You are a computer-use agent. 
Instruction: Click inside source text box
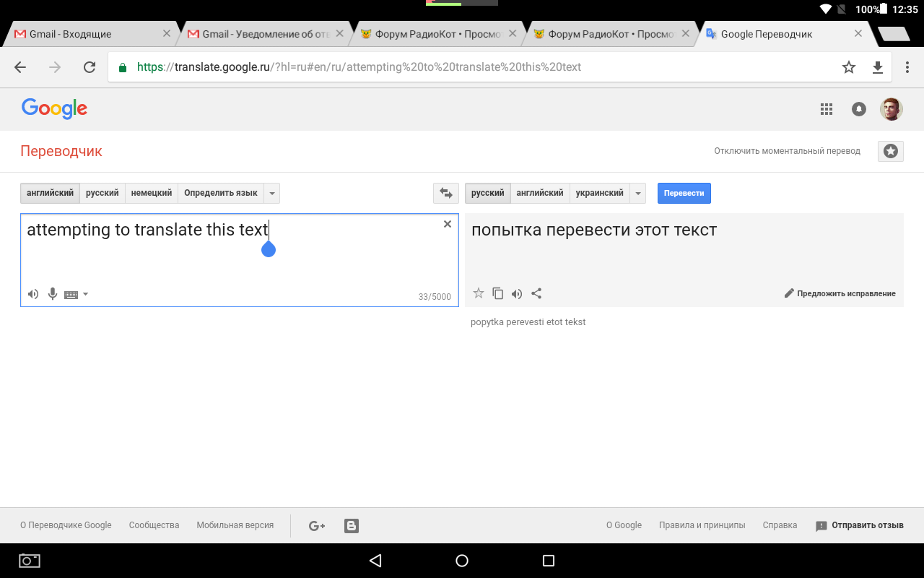click(240, 260)
